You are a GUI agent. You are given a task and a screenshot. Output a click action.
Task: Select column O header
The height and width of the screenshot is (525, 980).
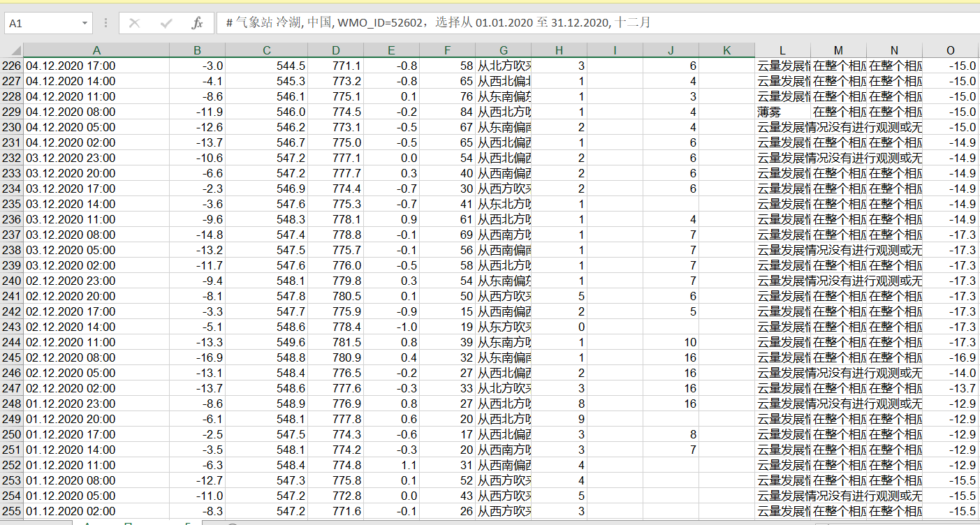(x=950, y=50)
